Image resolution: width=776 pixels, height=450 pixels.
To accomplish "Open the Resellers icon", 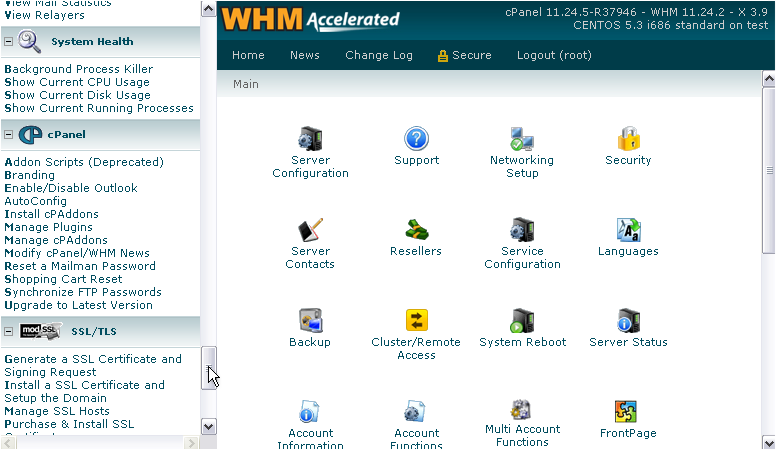I will click(416, 230).
